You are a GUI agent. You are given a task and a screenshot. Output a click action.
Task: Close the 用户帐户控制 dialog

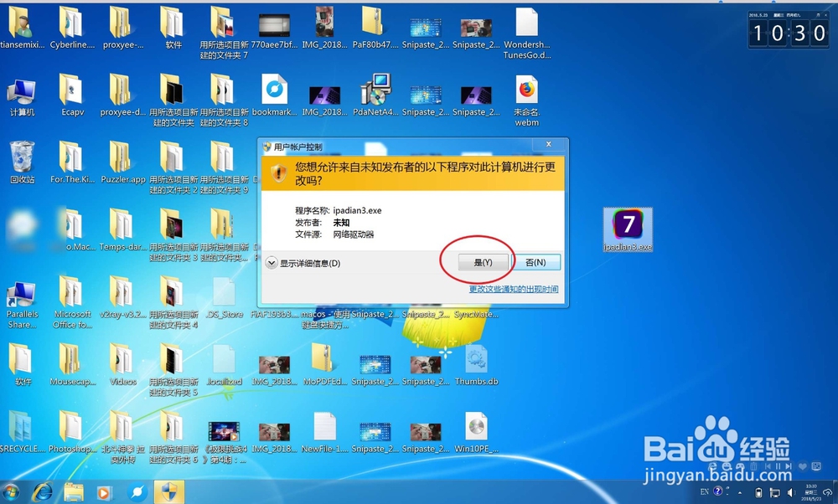pyautogui.click(x=548, y=144)
